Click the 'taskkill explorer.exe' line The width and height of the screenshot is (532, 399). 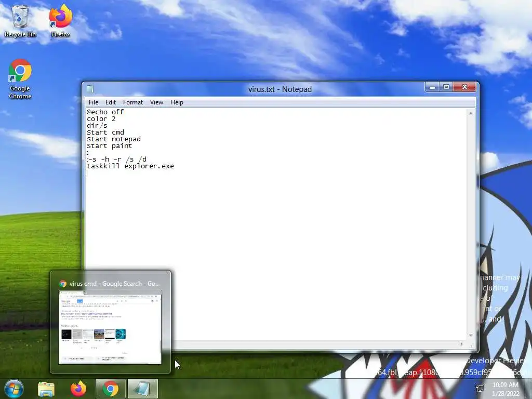pyautogui.click(x=130, y=166)
